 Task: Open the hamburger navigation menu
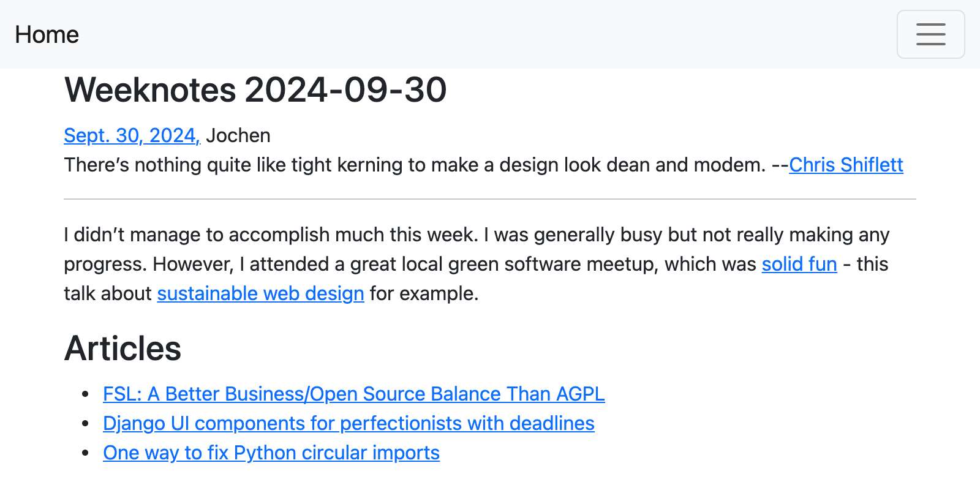[930, 34]
